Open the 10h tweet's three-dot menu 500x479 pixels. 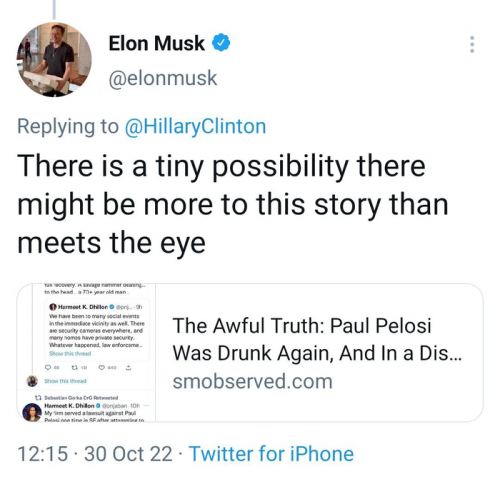coord(146,406)
